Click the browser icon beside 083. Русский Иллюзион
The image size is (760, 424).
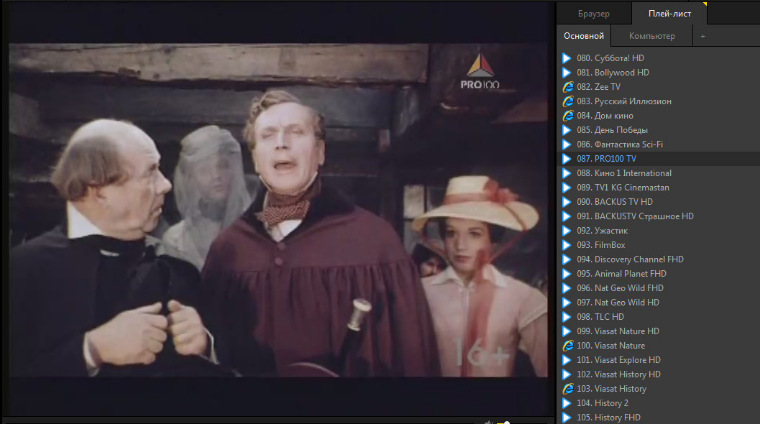568,101
